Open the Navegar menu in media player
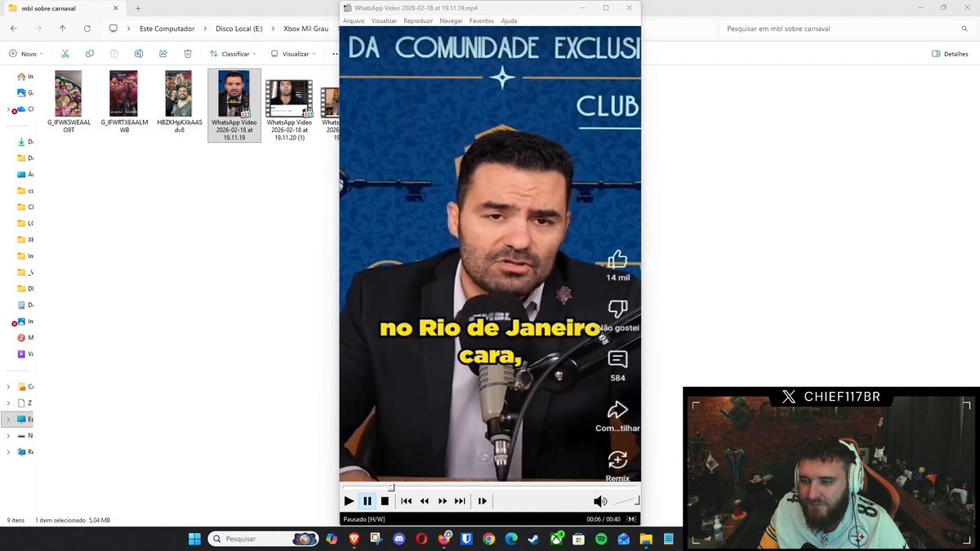 click(x=451, y=20)
